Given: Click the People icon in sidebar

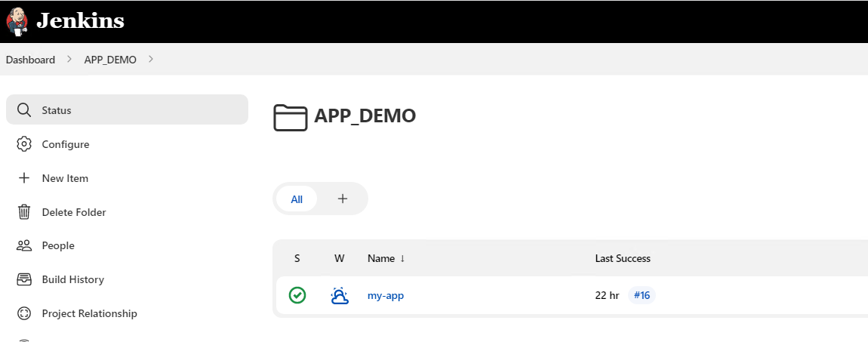Looking at the screenshot, I should [x=24, y=245].
